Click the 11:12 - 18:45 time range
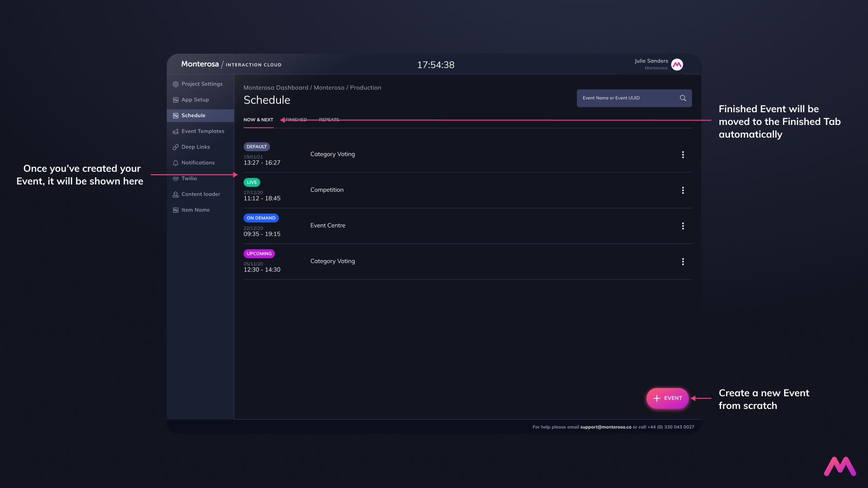The height and width of the screenshot is (488, 868). click(262, 199)
